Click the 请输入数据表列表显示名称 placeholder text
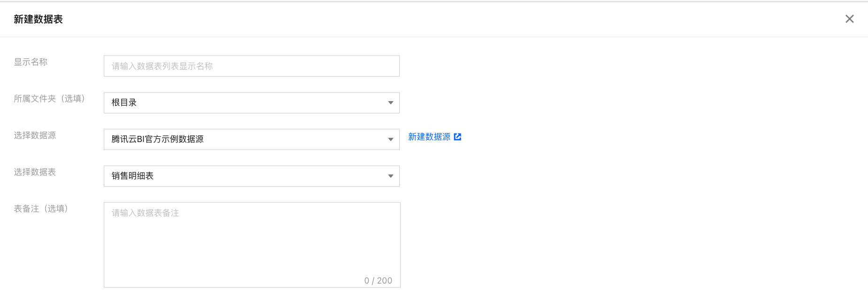Image resolution: width=868 pixels, height=300 pixels. click(x=162, y=66)
